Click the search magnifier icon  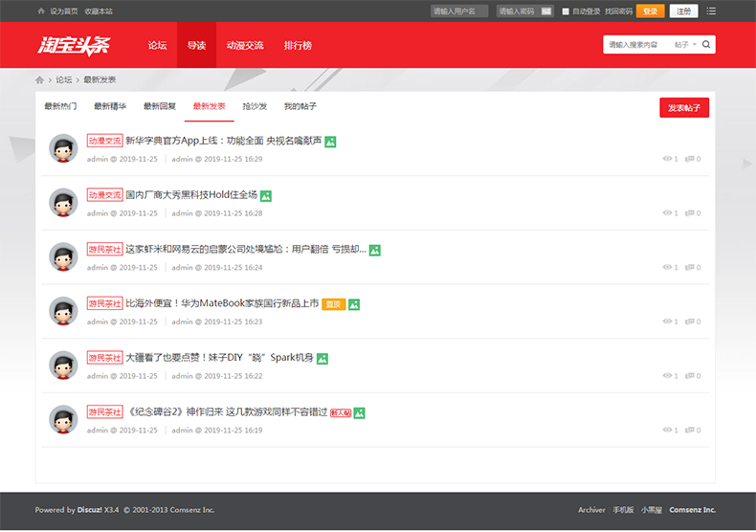tap(707, 45)
